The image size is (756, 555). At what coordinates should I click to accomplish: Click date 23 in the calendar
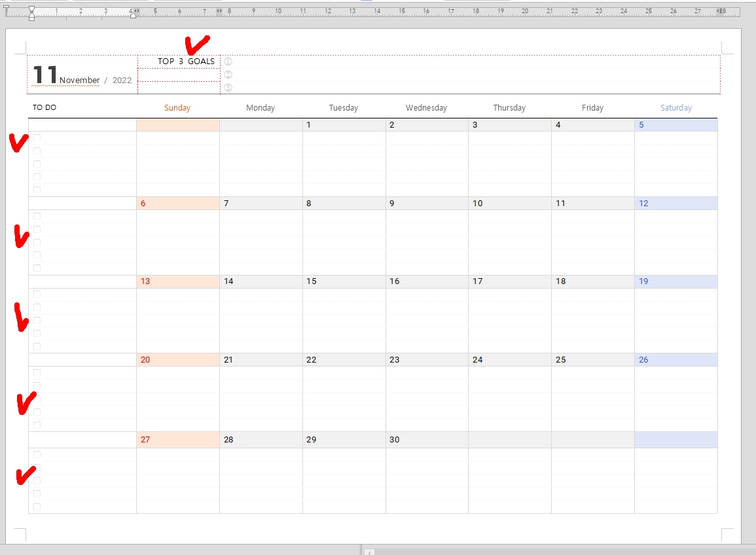click(395, 360)
